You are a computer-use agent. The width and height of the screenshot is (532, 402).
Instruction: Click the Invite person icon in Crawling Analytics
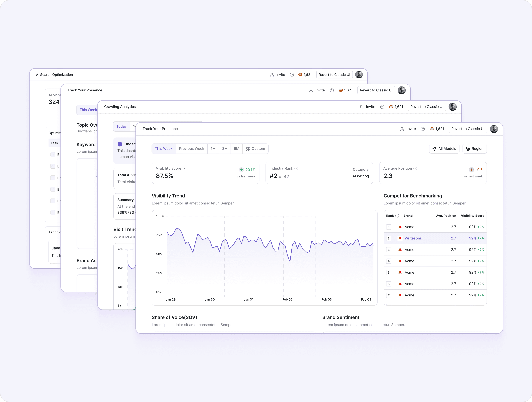point(361,107)
